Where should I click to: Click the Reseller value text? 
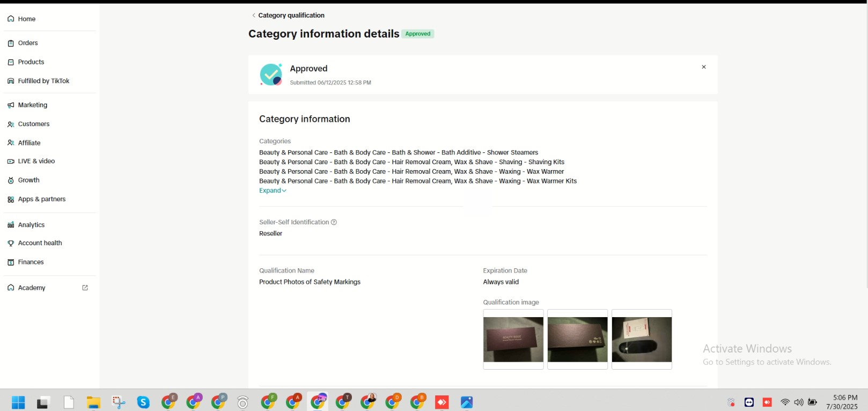(270, 233)
